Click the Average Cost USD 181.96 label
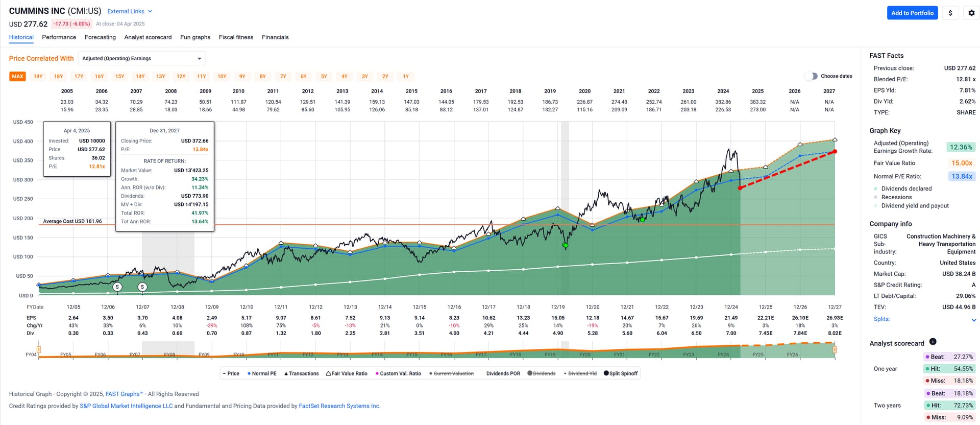The width and height of the screenshot is (980, 425). 72,222
